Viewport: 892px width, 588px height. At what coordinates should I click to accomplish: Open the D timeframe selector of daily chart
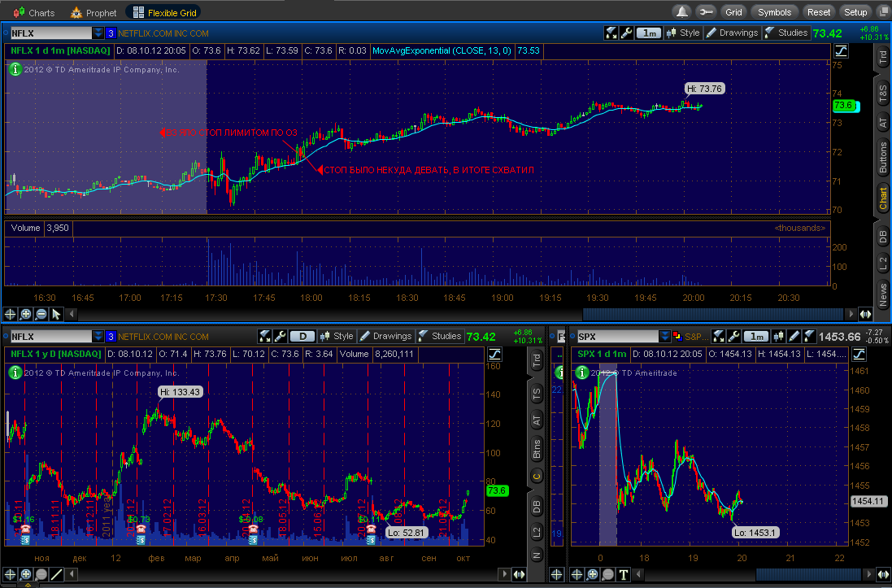pos(302,337)
